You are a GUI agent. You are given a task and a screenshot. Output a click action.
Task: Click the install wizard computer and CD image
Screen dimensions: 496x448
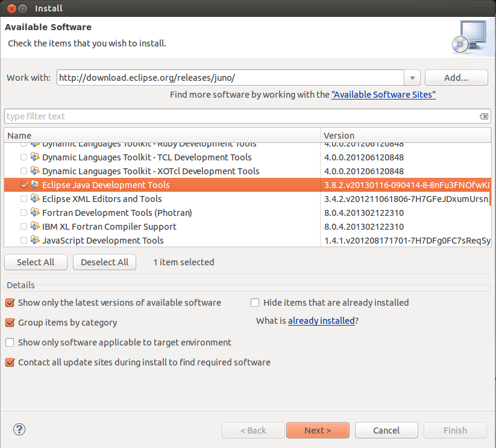(x=469, y=37)
